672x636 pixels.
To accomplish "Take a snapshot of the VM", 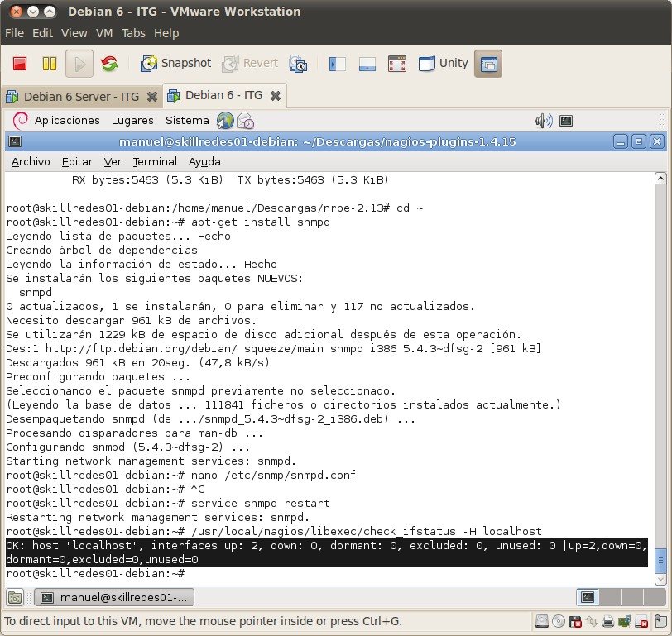I will click(x=175, y=64).
